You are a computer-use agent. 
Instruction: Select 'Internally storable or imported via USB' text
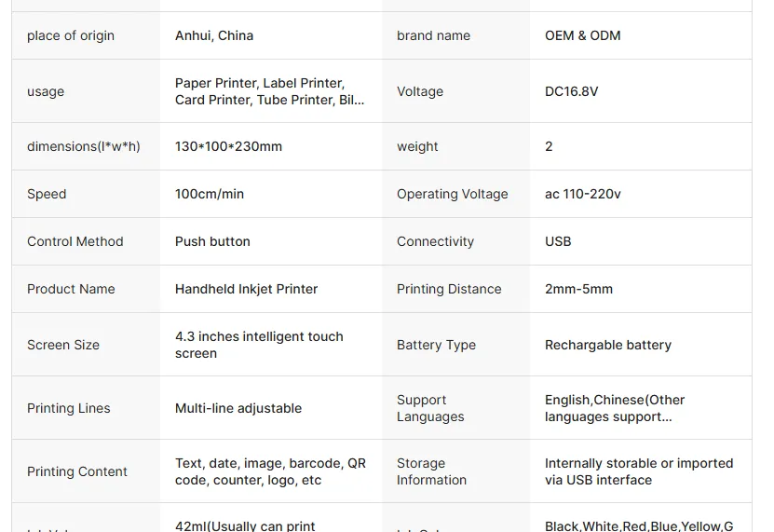639,471
